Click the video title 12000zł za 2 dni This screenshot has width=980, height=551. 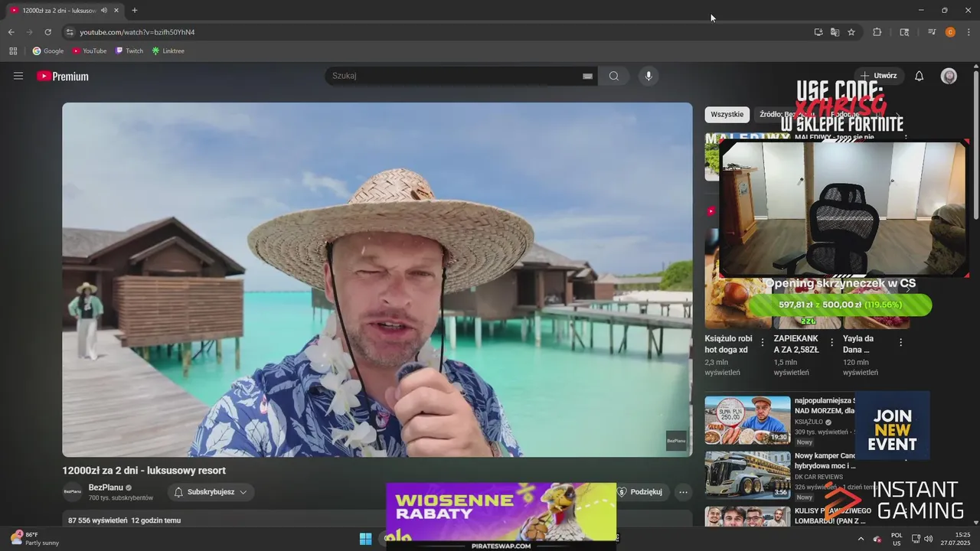pos(144,471)
